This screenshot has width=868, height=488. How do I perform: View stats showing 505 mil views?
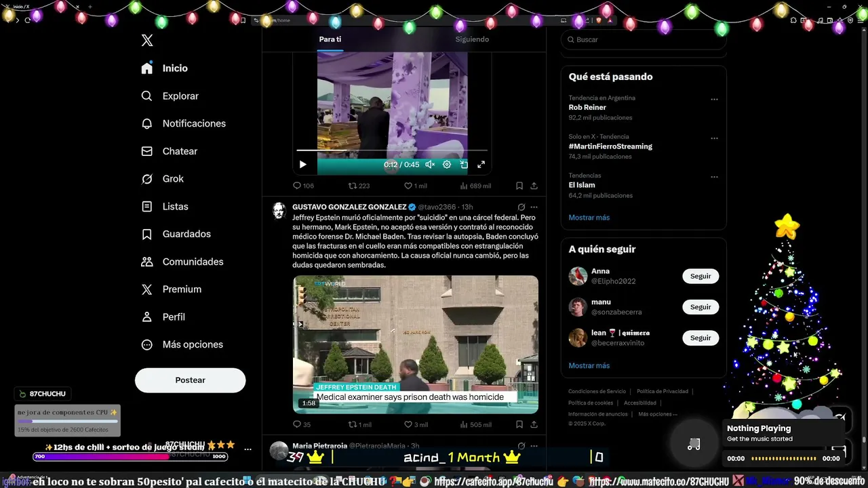[475, 425]
